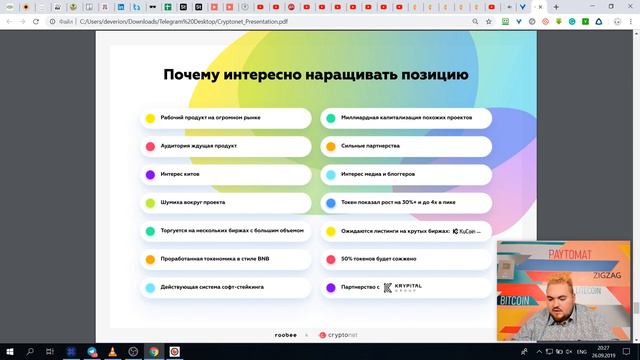
Task: Open the People icon in the system tray
Action: [524, 351]
